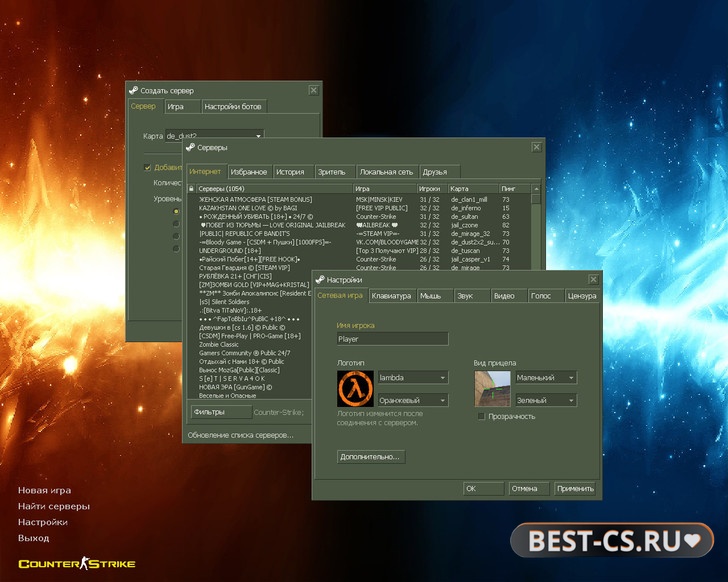Click the Steam icon in Создать сервер title bar
Screen dimensions: 728x582
click(134, 90)
